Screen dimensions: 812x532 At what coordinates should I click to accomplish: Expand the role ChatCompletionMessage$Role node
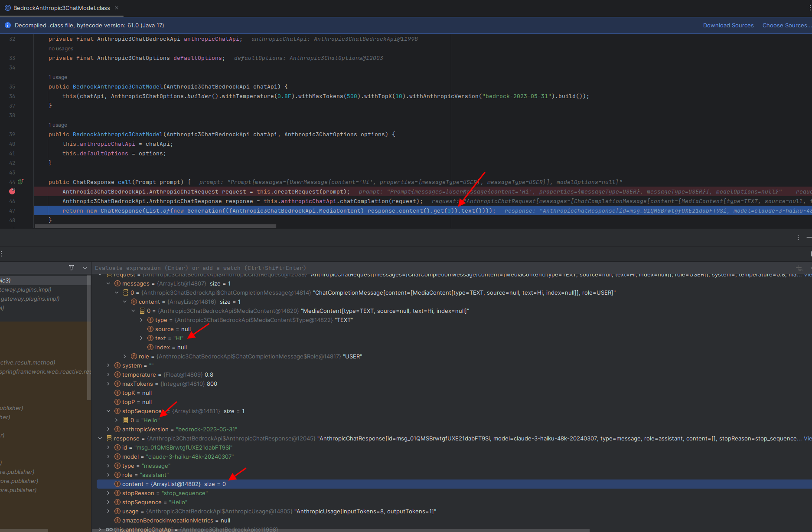125,356
